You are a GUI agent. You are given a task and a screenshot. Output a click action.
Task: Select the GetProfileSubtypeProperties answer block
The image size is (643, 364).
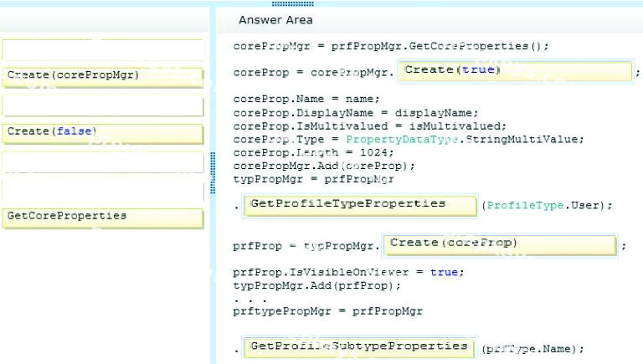[359, 347]
